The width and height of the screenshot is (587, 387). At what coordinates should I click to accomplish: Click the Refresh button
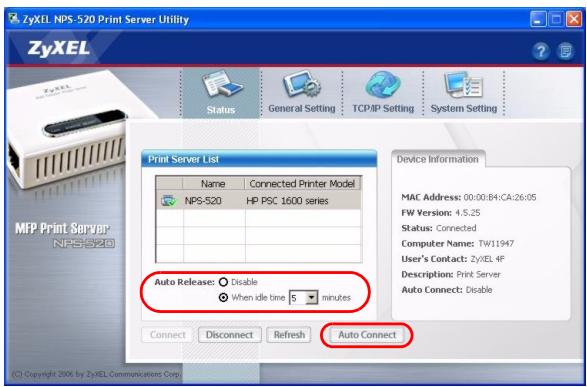click(x=289, y=335)
